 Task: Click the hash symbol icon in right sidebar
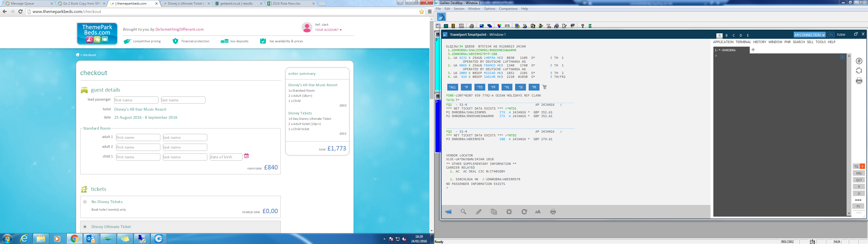(859, 61)
